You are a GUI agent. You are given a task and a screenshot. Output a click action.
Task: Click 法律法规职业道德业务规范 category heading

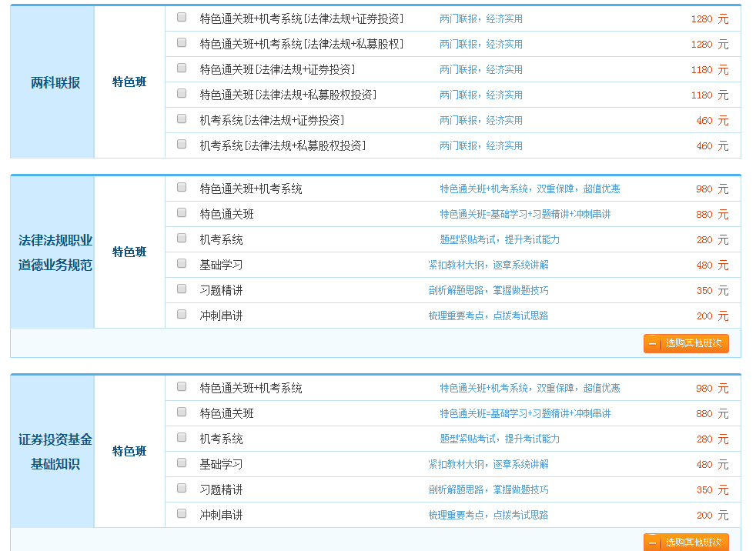coord(55,252)
